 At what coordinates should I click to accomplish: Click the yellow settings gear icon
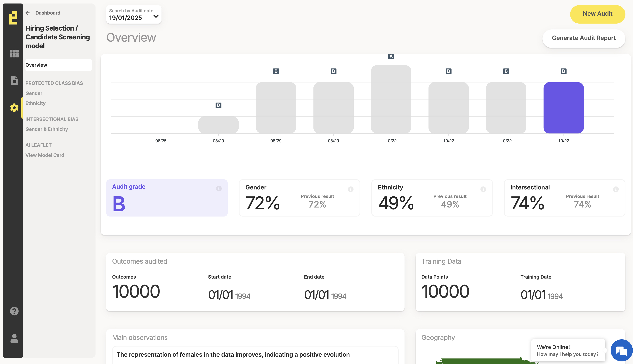14,108
